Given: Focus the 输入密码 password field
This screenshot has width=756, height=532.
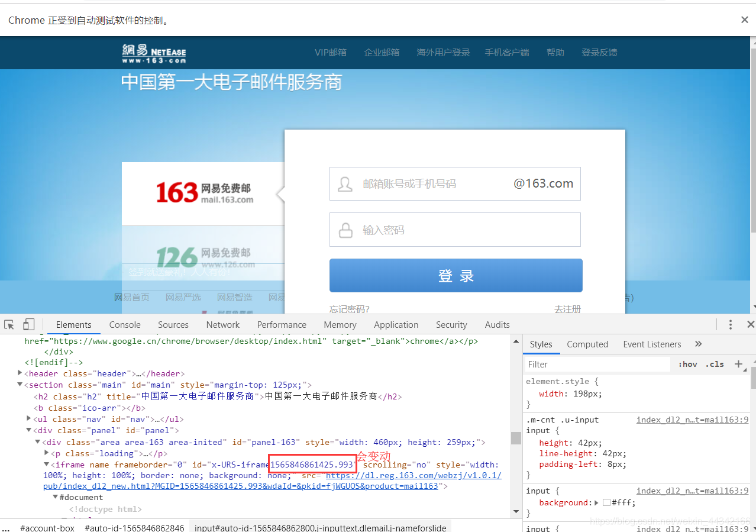Looking at the screenshot, I should pos(455,230).
